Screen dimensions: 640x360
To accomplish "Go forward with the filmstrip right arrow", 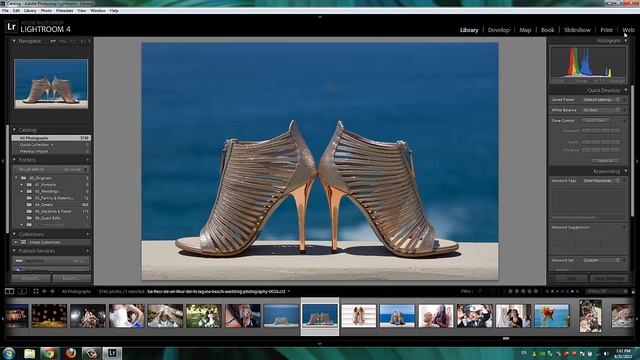I will (x=52, y=291).
